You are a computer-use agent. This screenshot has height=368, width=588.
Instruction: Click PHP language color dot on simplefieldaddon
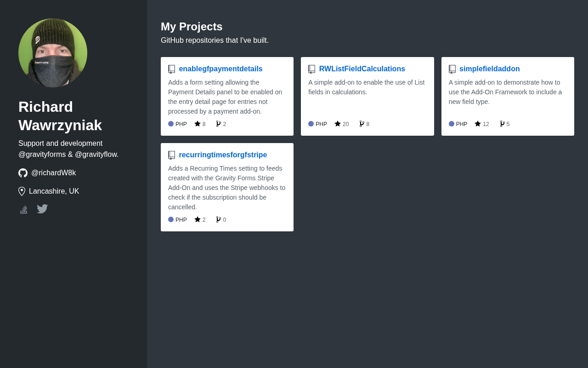[452, 124]
